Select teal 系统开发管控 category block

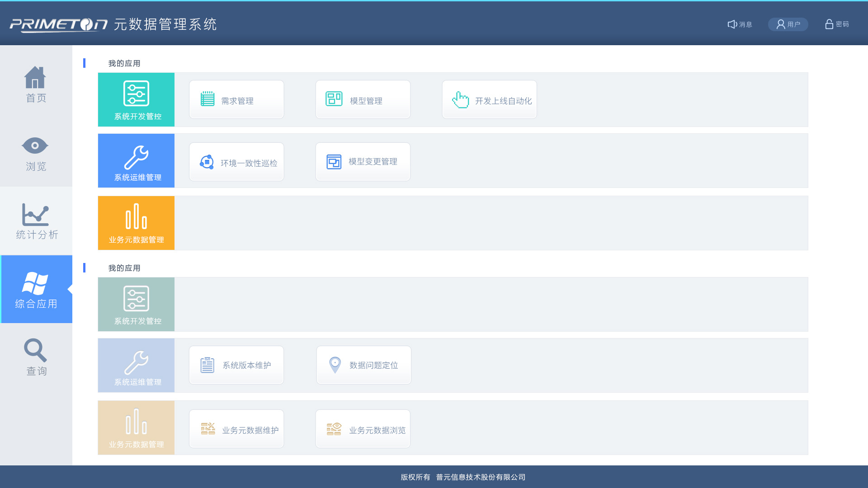(136, 100)
